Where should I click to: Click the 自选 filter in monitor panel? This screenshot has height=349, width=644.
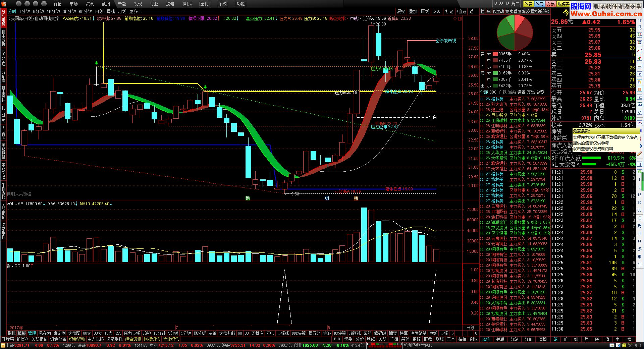502,92
